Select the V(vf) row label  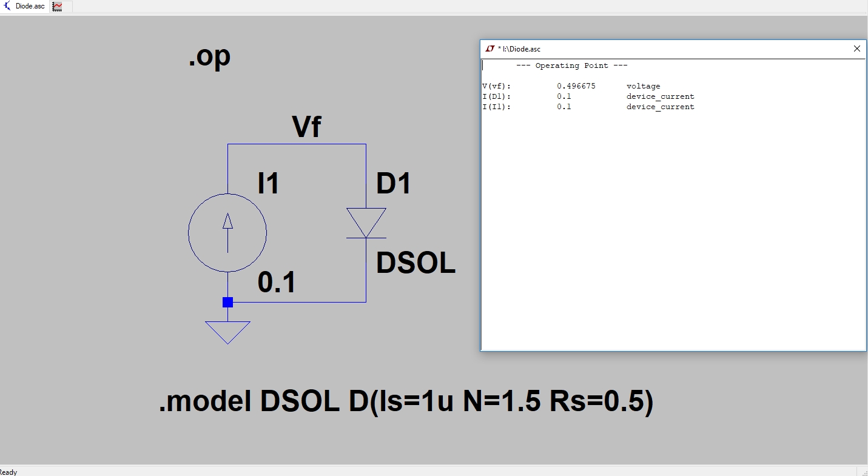click(x=497, y=86)
